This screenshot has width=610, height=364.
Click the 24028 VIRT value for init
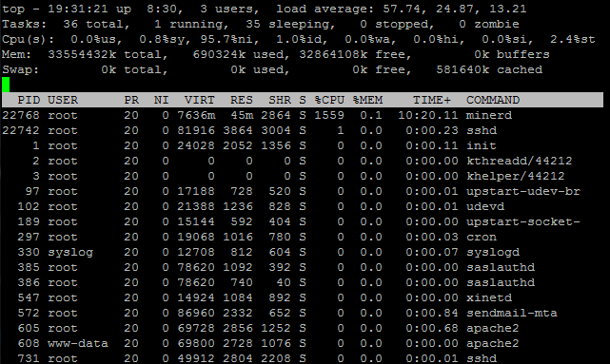196,145
